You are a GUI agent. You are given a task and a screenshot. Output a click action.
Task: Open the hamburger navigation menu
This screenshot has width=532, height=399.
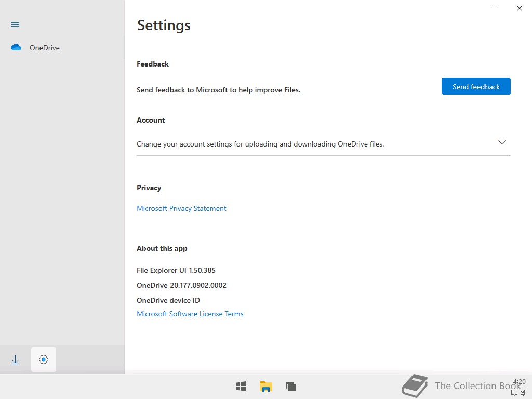point(15,25)
